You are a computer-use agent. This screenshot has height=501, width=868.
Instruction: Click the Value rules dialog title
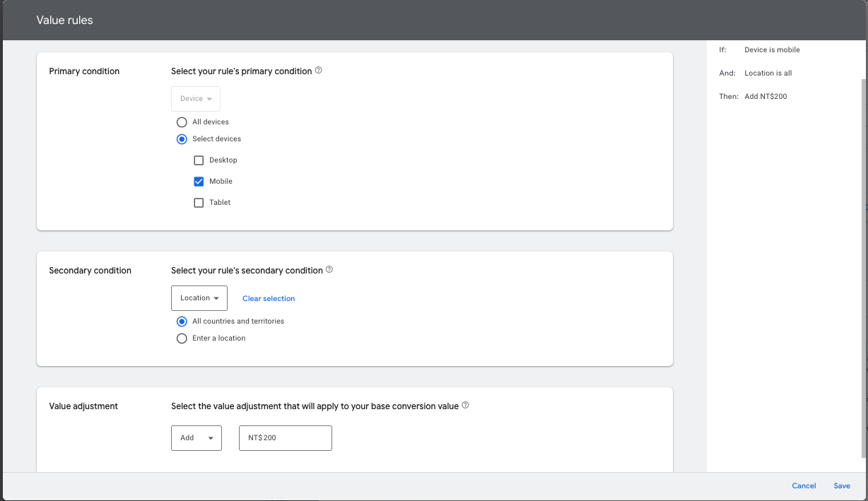click(x=64, y=20)
